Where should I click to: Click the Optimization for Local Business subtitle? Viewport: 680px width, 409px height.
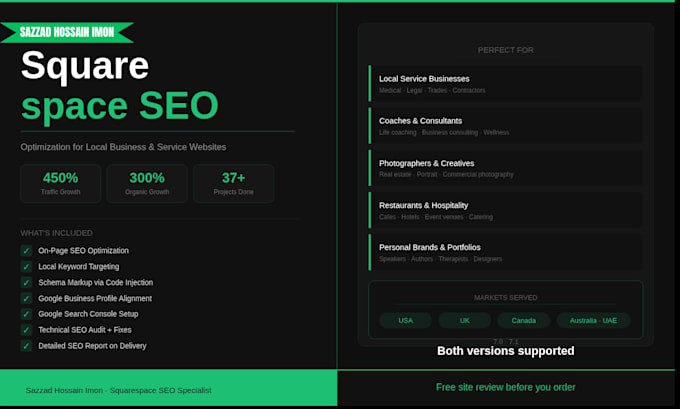(x=123, y=147)
